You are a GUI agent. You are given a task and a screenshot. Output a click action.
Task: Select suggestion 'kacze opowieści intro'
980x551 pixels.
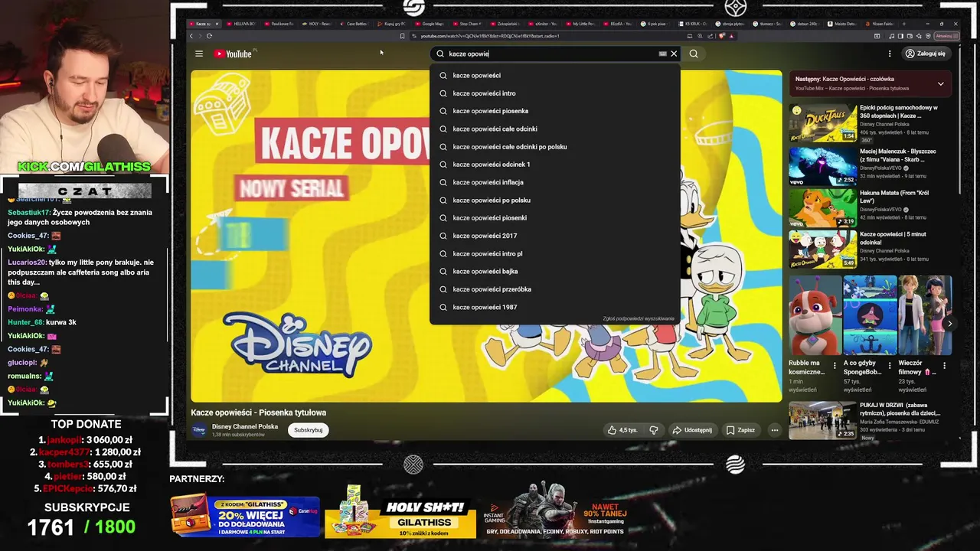(x=555, y=93)
